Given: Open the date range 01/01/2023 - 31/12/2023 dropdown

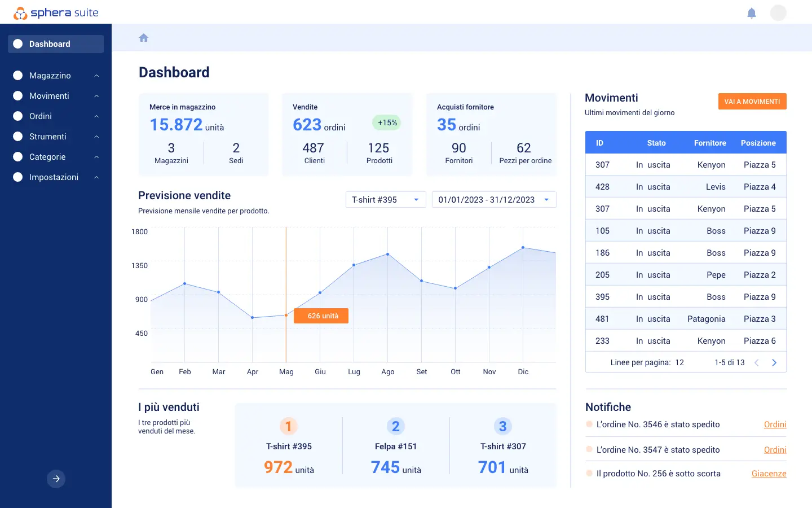Looking at the screenshot, I should (494, 200).
